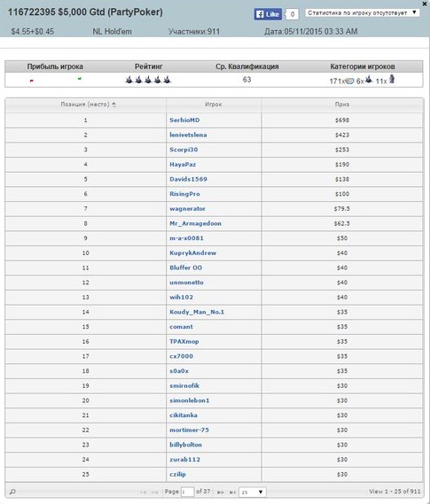Open player zurab112 profile
The image size is (430, 504).
[x=184, y=460]
